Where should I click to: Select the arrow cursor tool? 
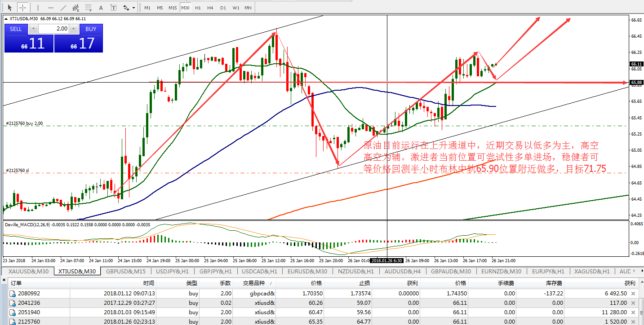(x=9, y=8)
